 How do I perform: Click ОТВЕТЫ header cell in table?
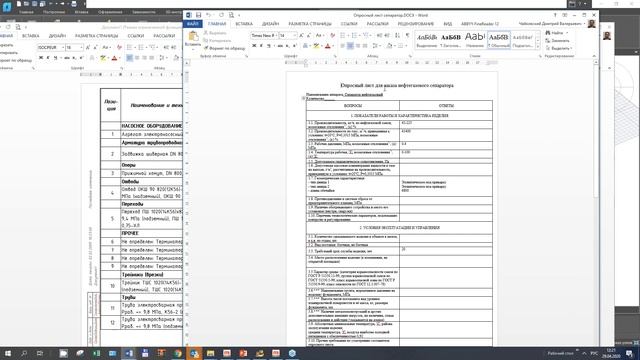(446, 106)
